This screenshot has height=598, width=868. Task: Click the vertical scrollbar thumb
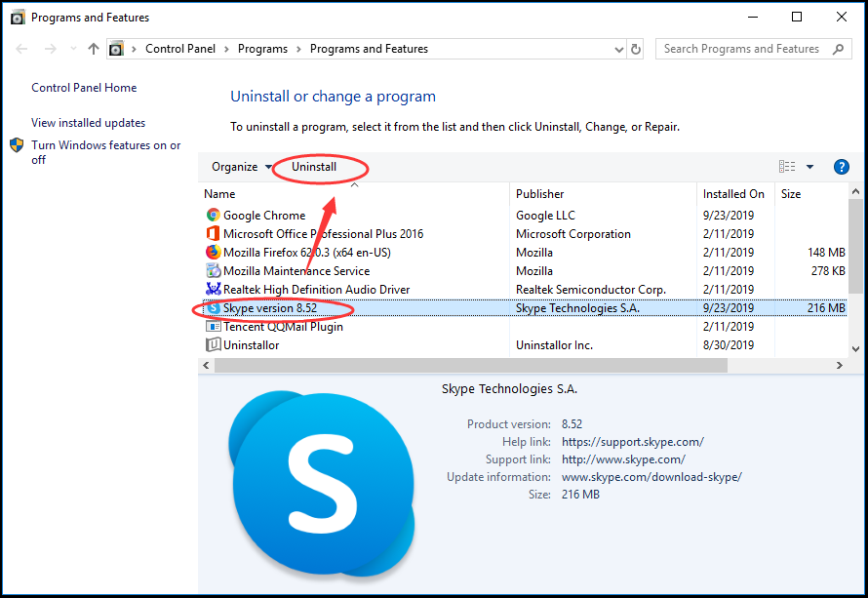point(856,247)
